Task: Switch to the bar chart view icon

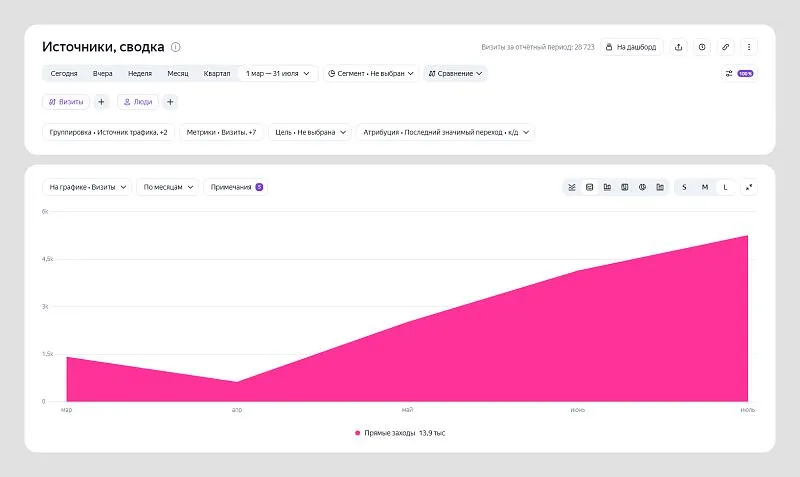Action: point(607,187)
